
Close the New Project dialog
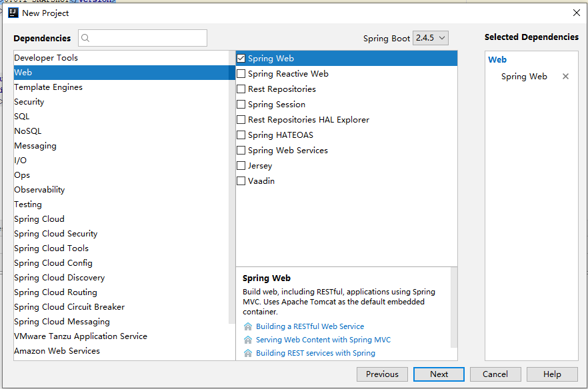click(577, 13)
